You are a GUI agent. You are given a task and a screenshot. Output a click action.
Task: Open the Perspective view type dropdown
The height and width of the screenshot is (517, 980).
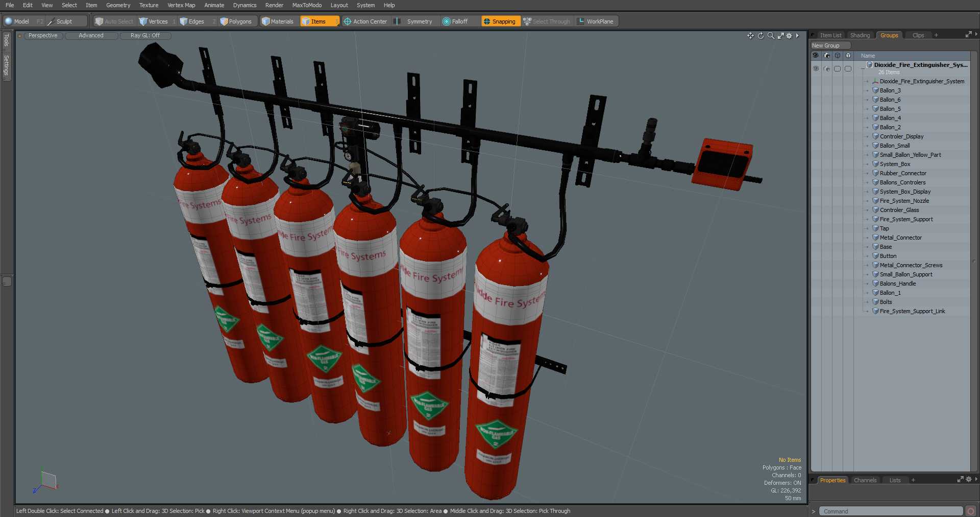tap(43, 36)
